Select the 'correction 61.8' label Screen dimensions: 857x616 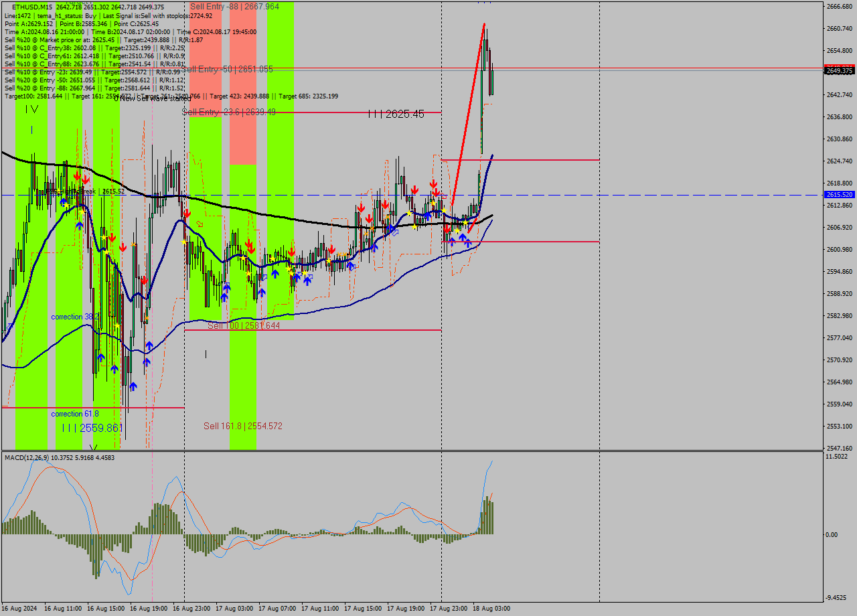tap(75, 414)
